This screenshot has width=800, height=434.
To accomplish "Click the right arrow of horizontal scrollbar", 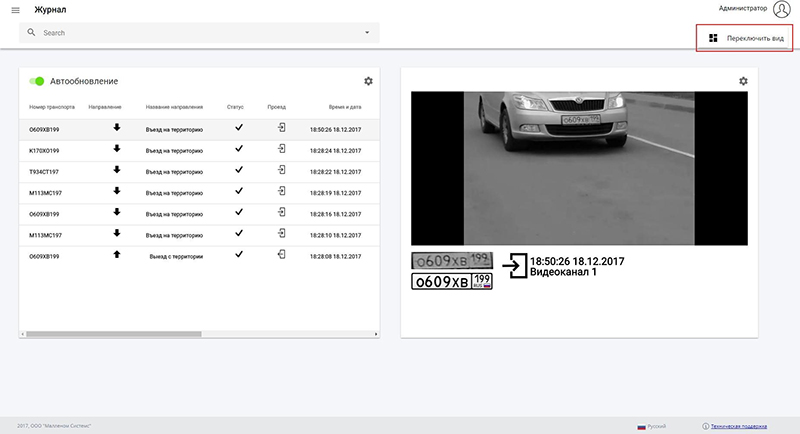I will pos(376,334).
